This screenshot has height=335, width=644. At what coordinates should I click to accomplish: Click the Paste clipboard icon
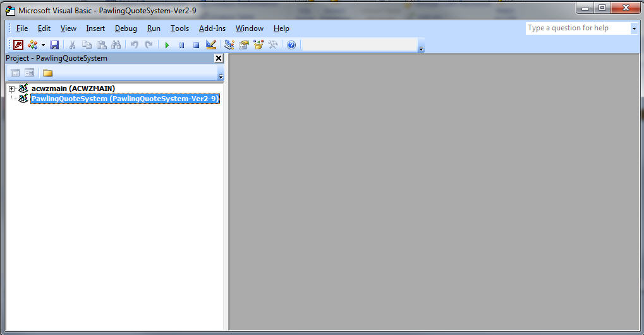(102, 45)
